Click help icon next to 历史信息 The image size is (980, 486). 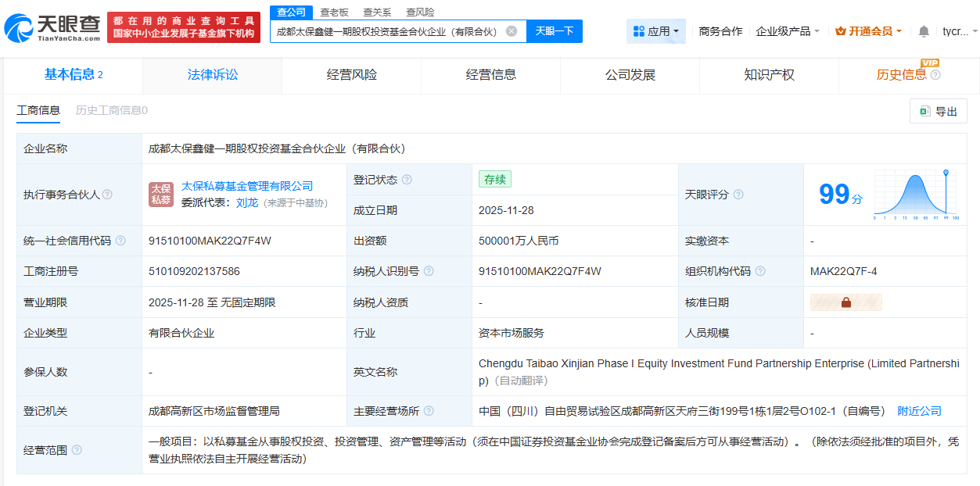coord(935,75)
